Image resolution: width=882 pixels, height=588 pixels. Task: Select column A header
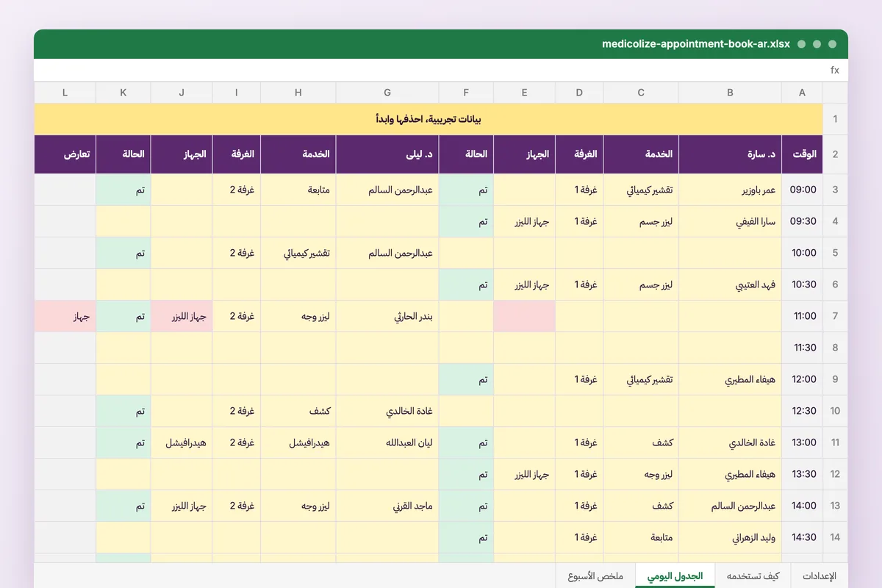click(802, 93)
